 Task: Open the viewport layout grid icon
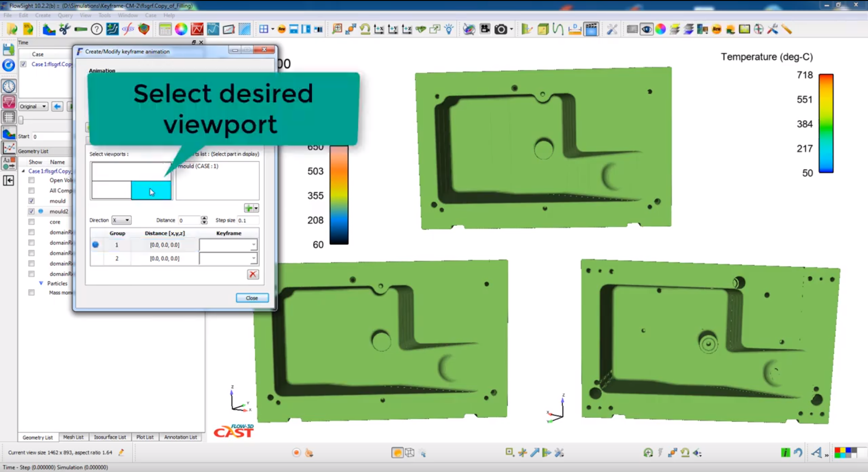click(264, 29)
